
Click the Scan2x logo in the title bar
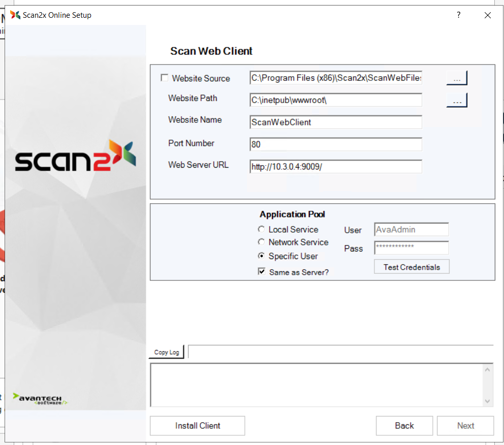click(x=15, y=15)
